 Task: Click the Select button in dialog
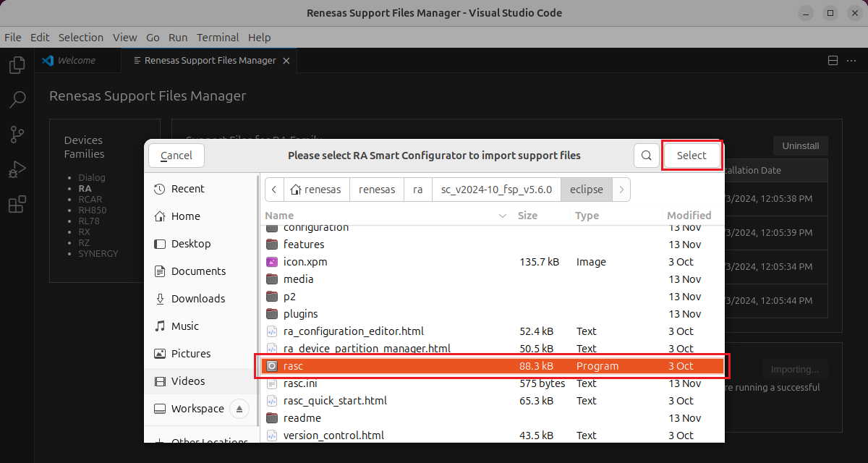coord(692,155)
